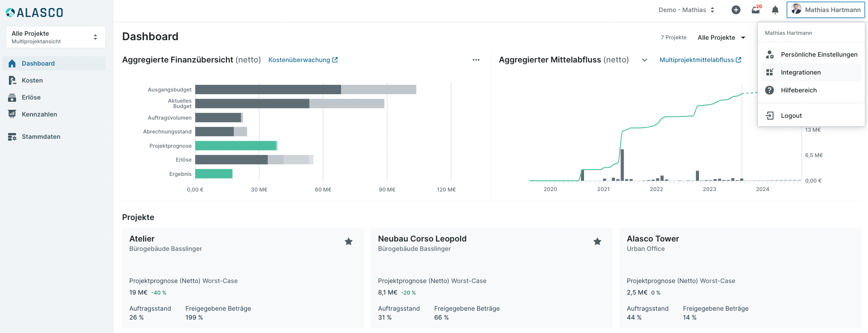The width and height of the screenshot is (868, 333).
Task: Click the plus (add new) icon in header
Action: [x=736, y=10]
